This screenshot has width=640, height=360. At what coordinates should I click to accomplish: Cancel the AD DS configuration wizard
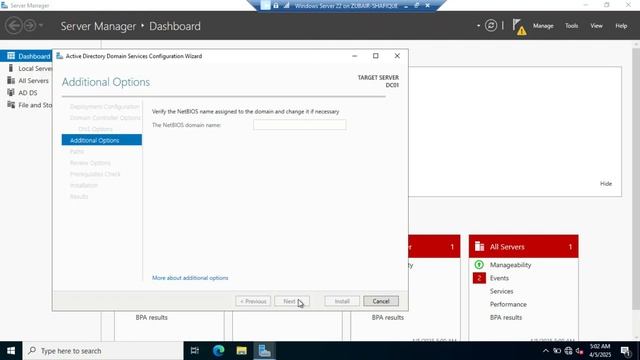click(x=381, y=301)
